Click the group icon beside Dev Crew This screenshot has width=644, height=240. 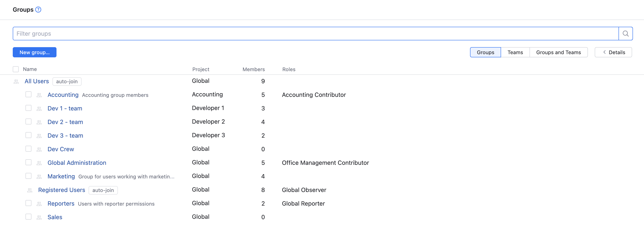click(39, 149)
